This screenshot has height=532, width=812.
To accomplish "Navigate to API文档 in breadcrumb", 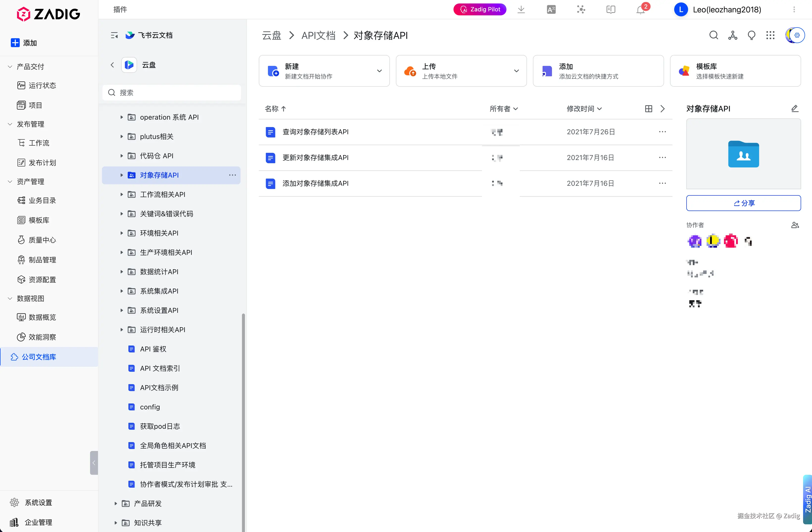I will pos(318,35).
